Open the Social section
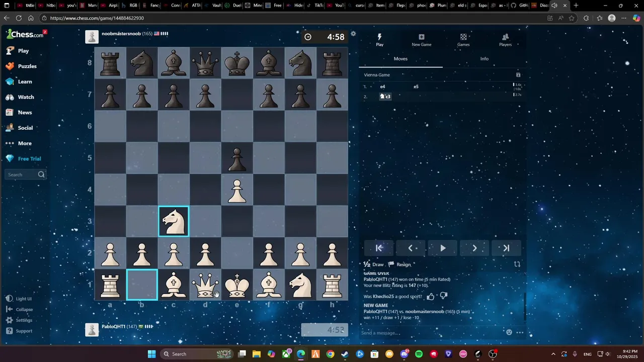Viewport: 644px width, 362px height. [20, 128]
